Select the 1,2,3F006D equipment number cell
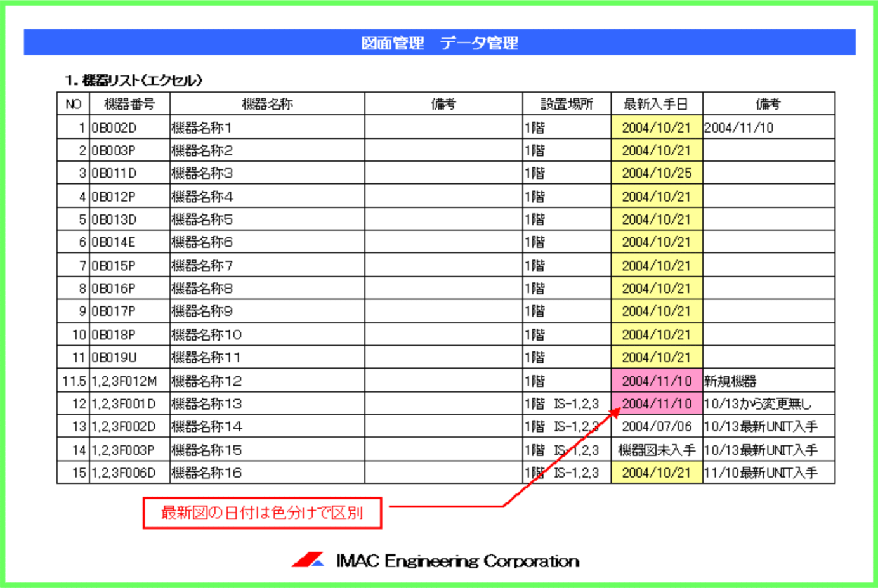This screenshot has width=878, height=588. pyautogui.click(x=129, y=473)
